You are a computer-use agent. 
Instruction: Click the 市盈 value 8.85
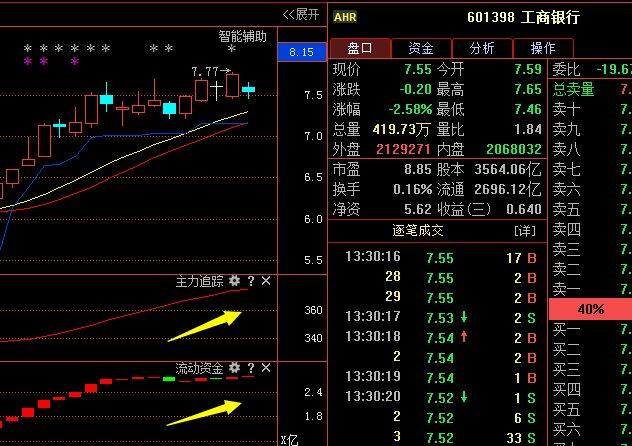[418, 169]
